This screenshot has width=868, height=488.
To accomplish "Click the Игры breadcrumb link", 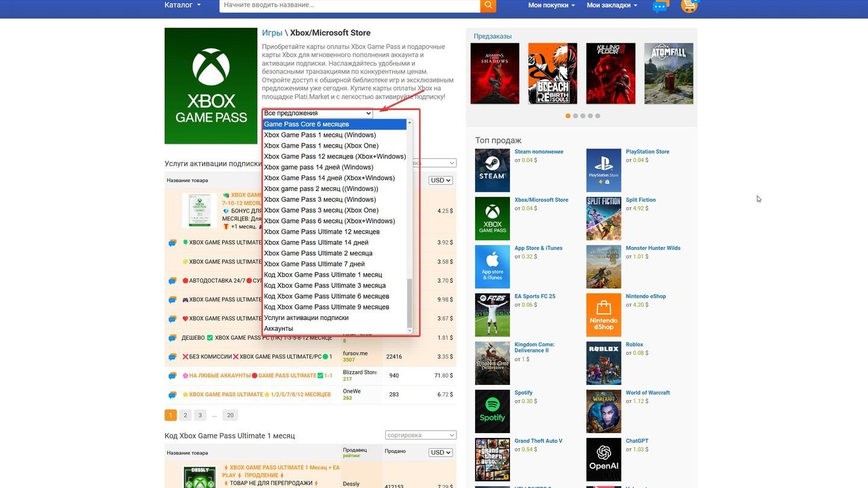I will [x=272, y=33].
